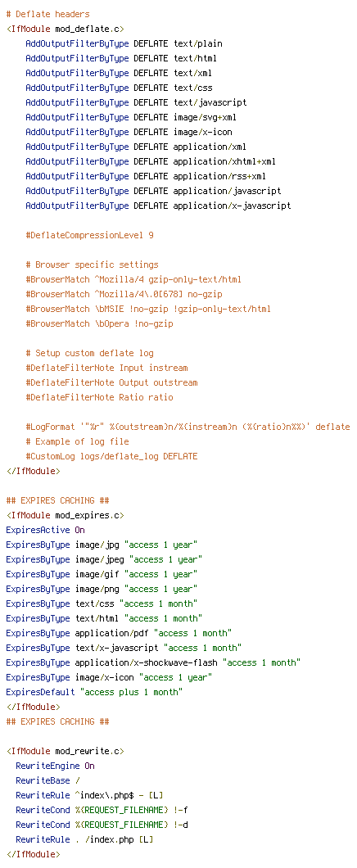
Task: Click the ExpiresByType image/jpeg line
Action: [104, 559]
